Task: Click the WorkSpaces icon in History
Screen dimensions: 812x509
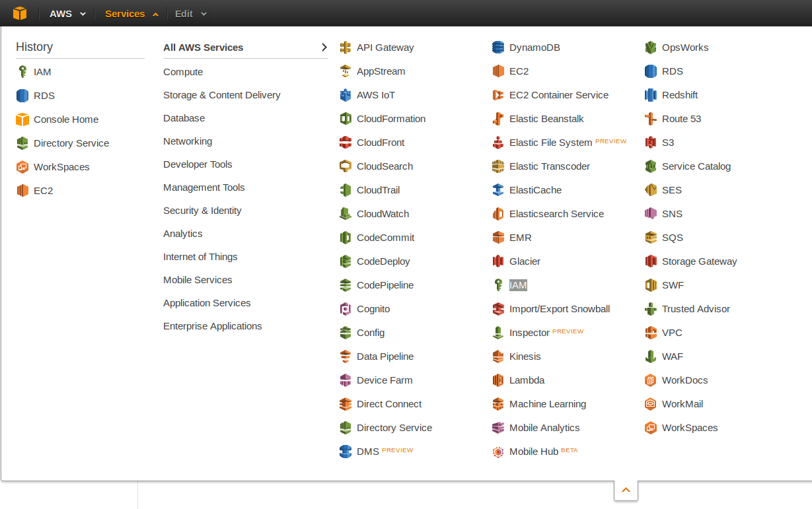Action: (x=22, y=167)
